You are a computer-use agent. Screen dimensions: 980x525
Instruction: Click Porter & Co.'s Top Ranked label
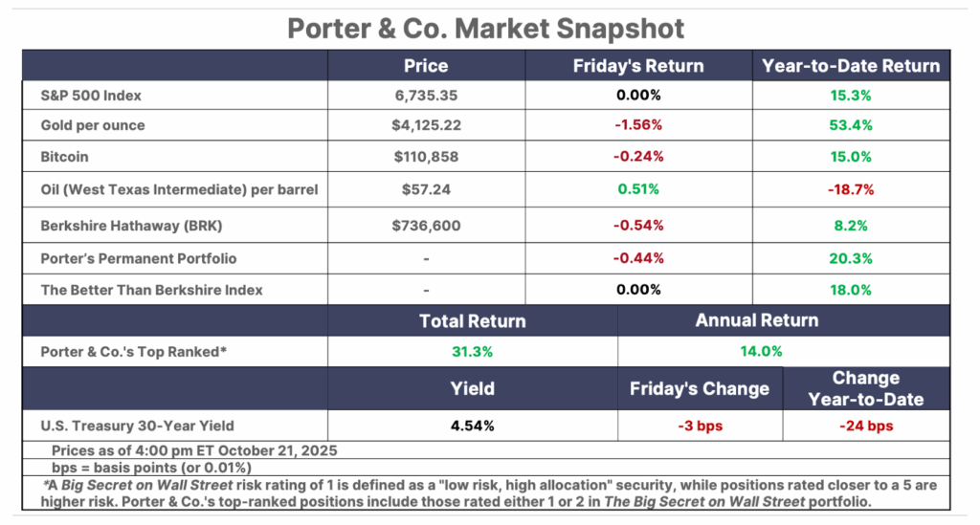[134, 352]
